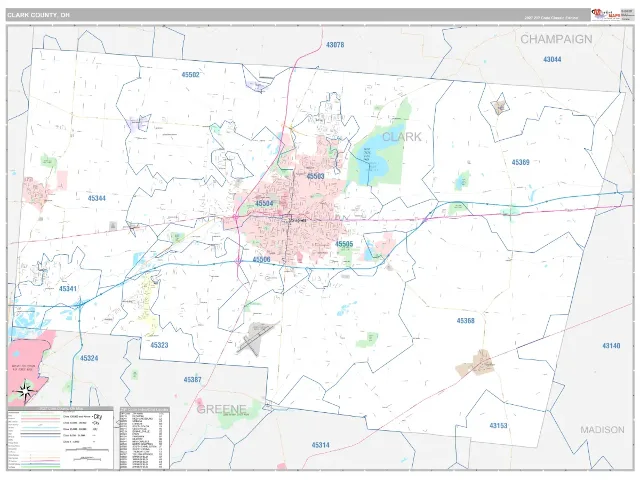Select ZIP code label 43153

pyautogui.click(x=498, y=426)
